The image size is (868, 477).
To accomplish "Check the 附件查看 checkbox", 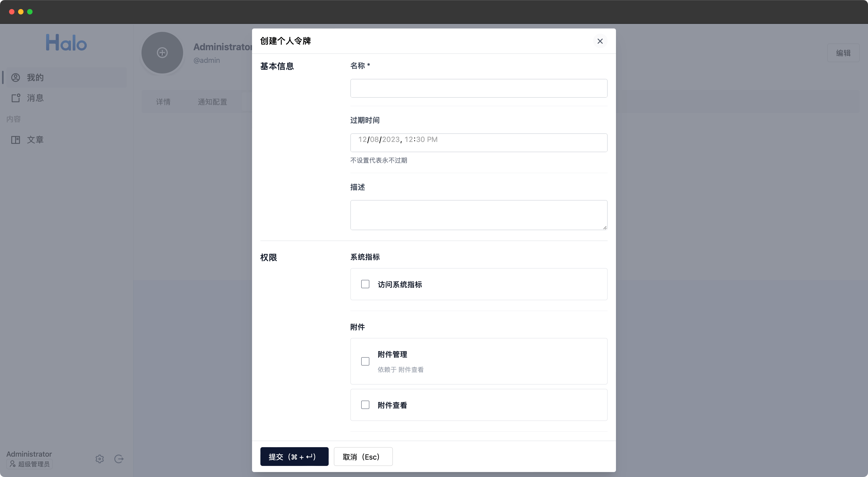I will coord(365,405).
